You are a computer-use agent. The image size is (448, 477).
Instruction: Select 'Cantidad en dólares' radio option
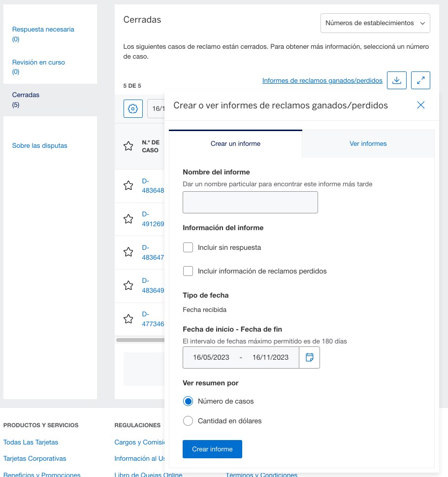pos(188,421)
